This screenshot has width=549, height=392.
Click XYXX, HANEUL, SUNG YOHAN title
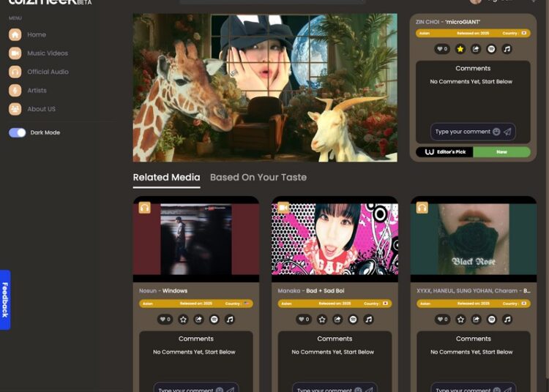pyautogui.click(x=474, y=290)
